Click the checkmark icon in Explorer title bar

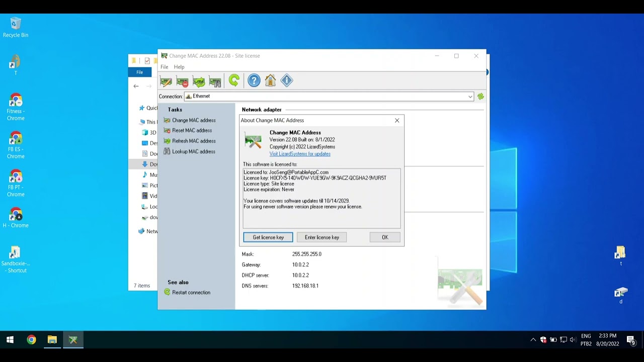(x=147, y=61)
